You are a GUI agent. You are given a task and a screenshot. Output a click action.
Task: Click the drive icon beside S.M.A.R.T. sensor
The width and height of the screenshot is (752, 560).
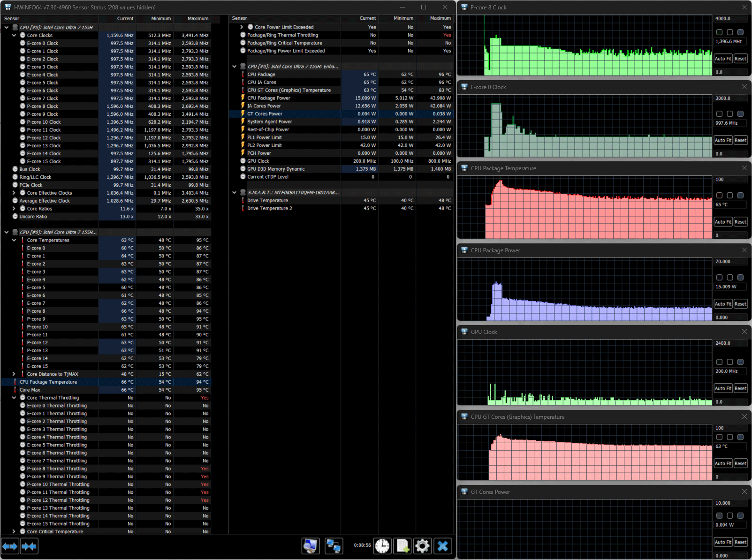pyautogui.click(x=243, y=192)
